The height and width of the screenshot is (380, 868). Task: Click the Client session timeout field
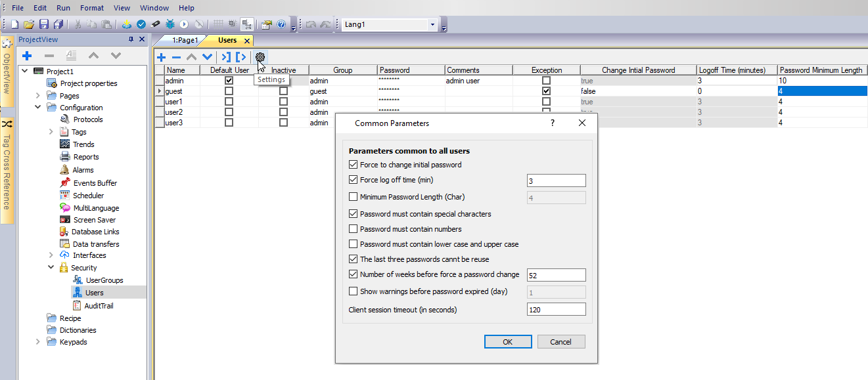556,309
